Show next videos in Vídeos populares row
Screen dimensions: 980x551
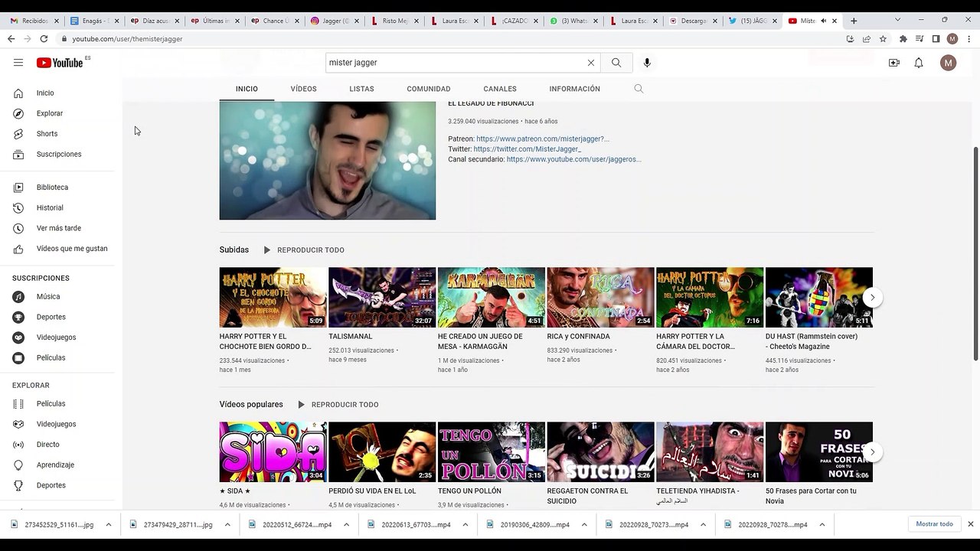click(872, 452)
